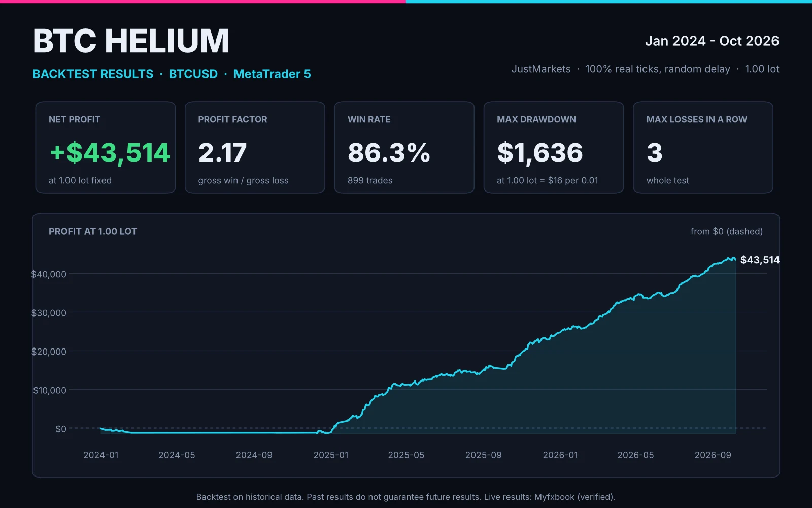Screen dimensions: 812x508
Task: Select the BACKTEST RESULTS label
Action: pyautogui.click(x=93, y=74)
